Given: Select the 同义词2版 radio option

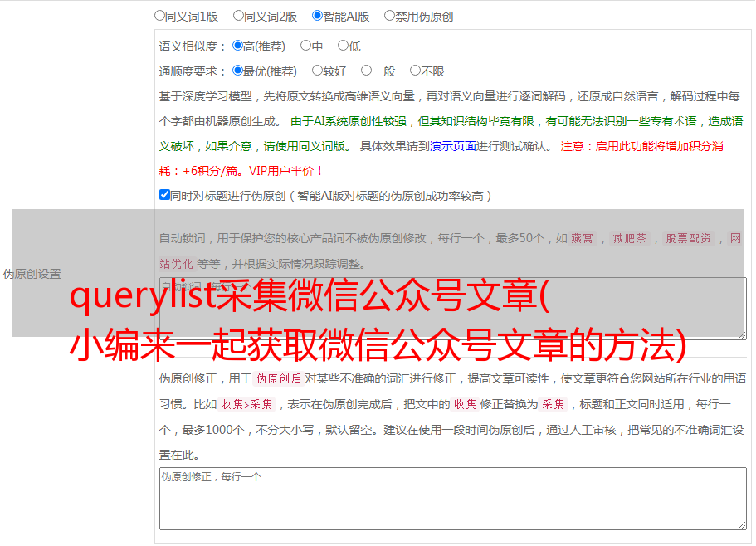Looking at the screenshot, I should (238, 16).
